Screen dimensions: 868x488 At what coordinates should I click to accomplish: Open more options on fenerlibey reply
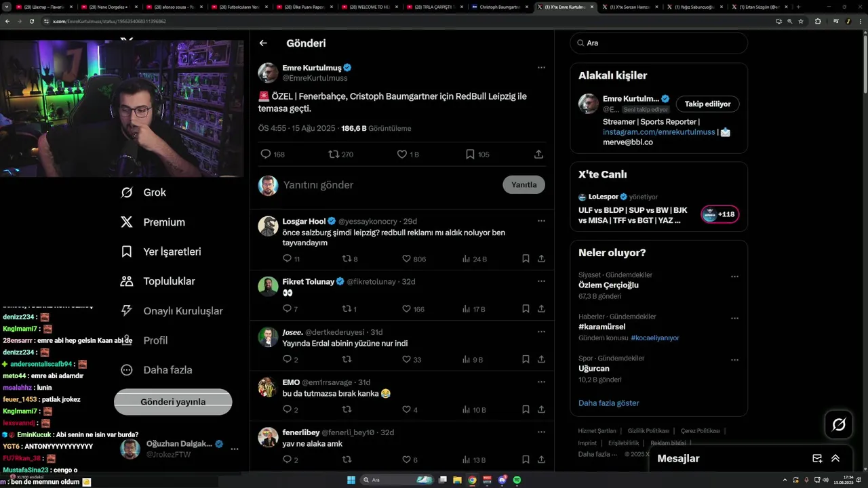click(541, 432)
